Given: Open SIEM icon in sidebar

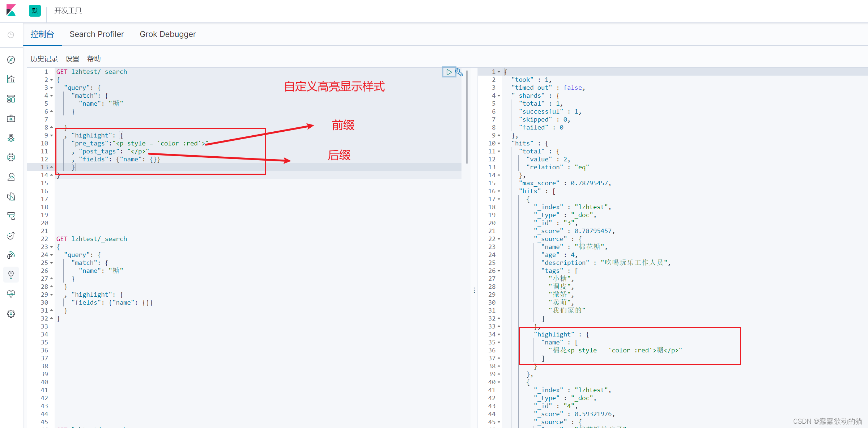Looking at the screenshot, I should click(11, 255).
